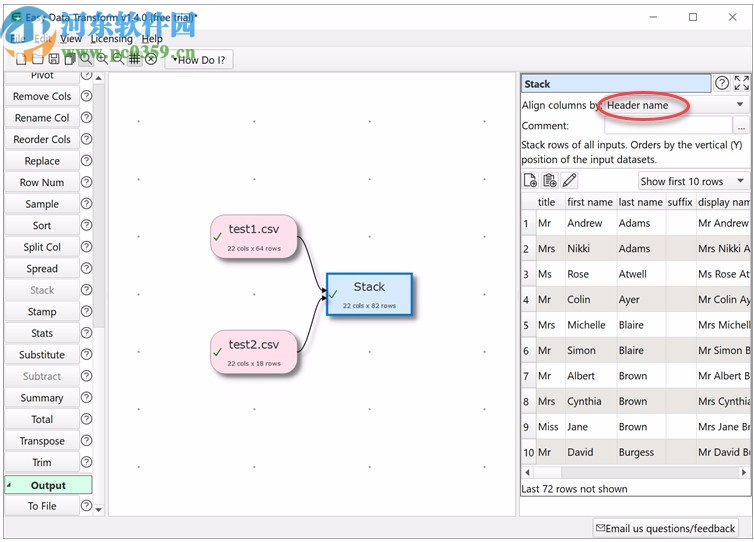Select the Stack node on canvas

click(369, 294)
